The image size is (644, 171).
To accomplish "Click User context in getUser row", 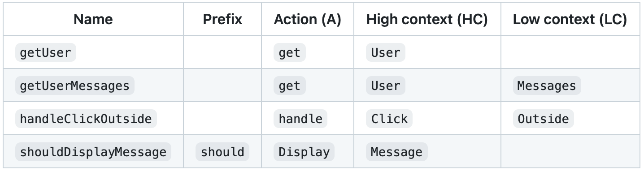I will 386,52.
